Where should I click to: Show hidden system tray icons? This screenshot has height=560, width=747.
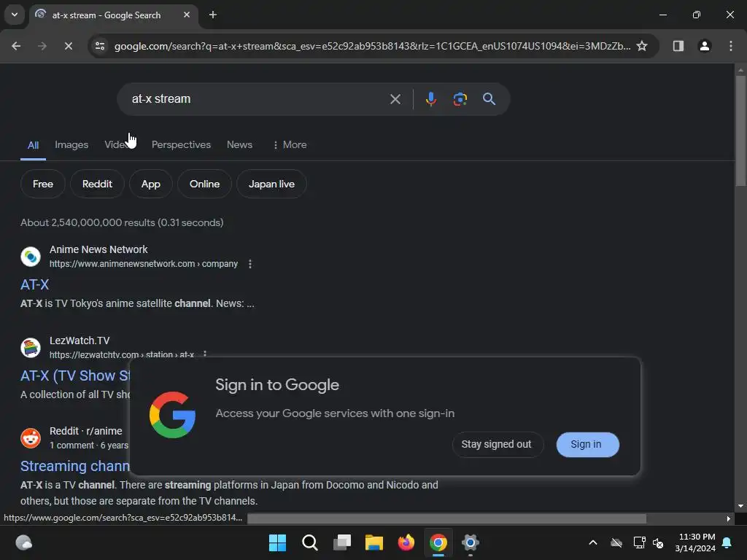[x=593, y=542]
